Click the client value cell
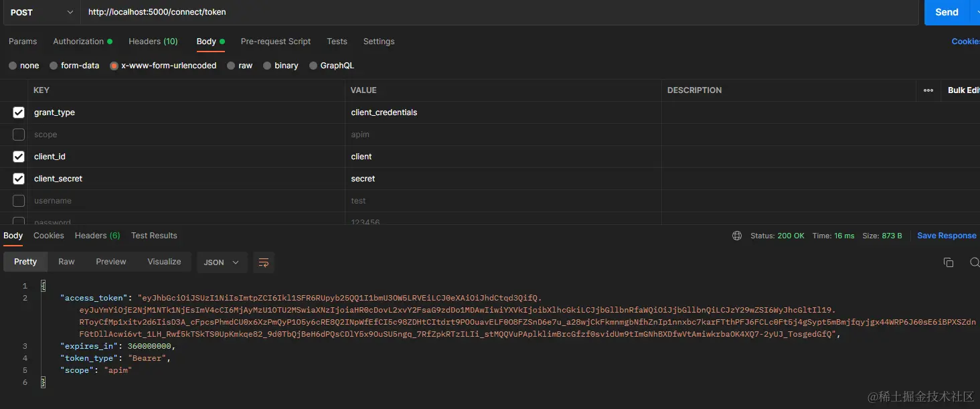Viewport: 980px width, 409px height. (503, 157)
